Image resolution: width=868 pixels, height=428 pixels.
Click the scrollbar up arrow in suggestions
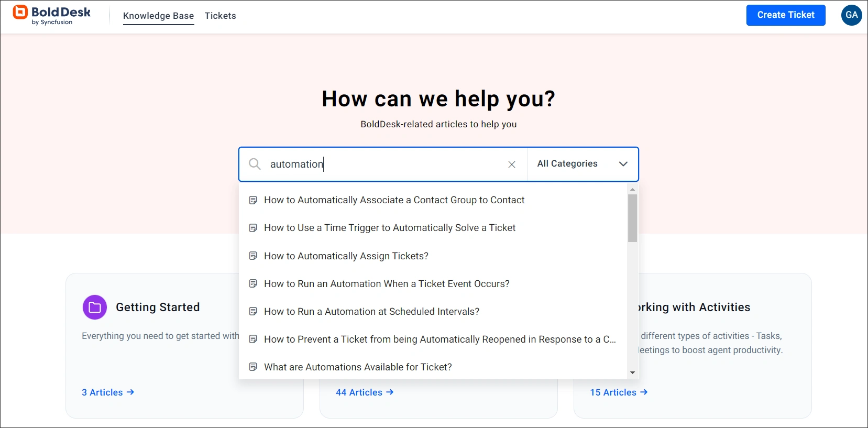tap(632, 189)
